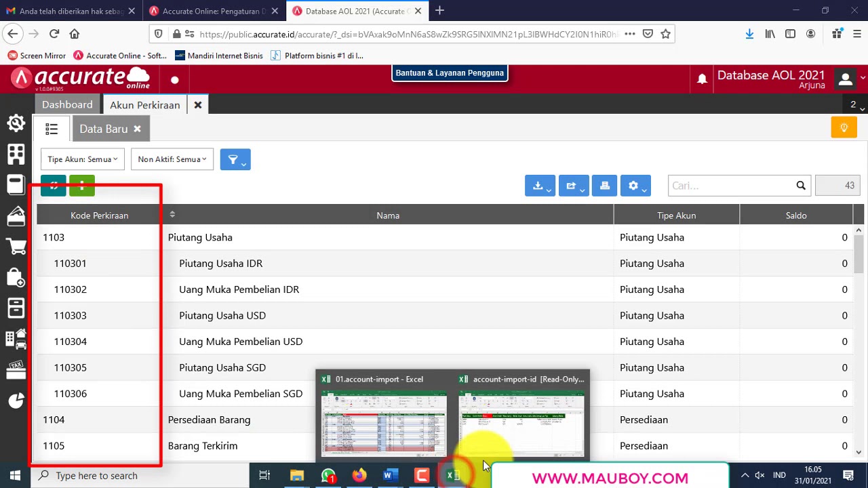Open the export share dropdown button

pos(574,186)
